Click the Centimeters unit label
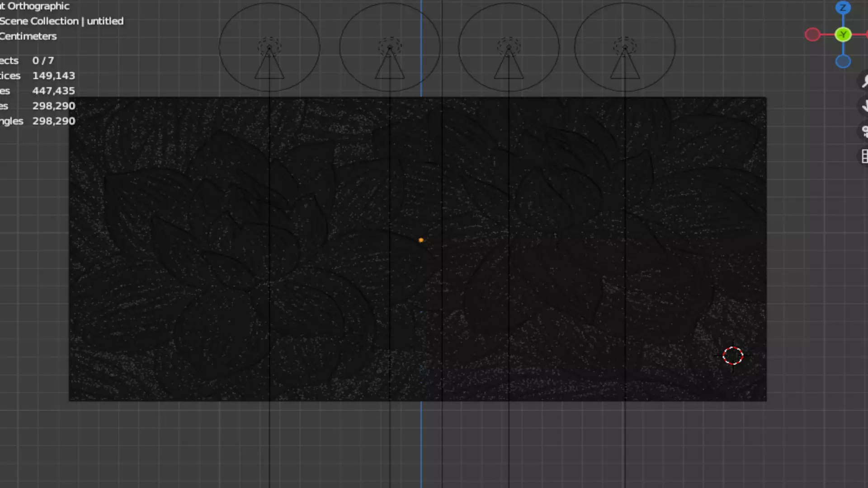Viewport: 868px width, 488px height. (28, 36)
